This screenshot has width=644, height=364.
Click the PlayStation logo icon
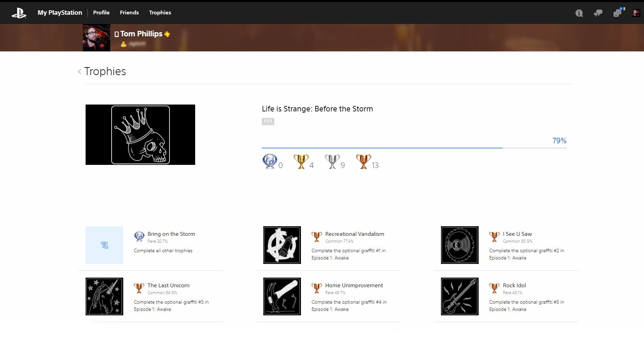[x=19, y=13]
